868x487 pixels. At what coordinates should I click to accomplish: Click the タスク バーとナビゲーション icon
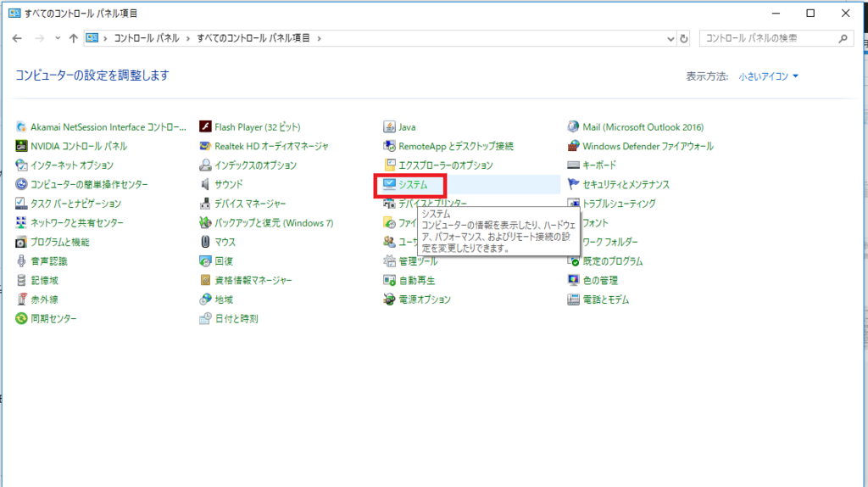(21, 204)
